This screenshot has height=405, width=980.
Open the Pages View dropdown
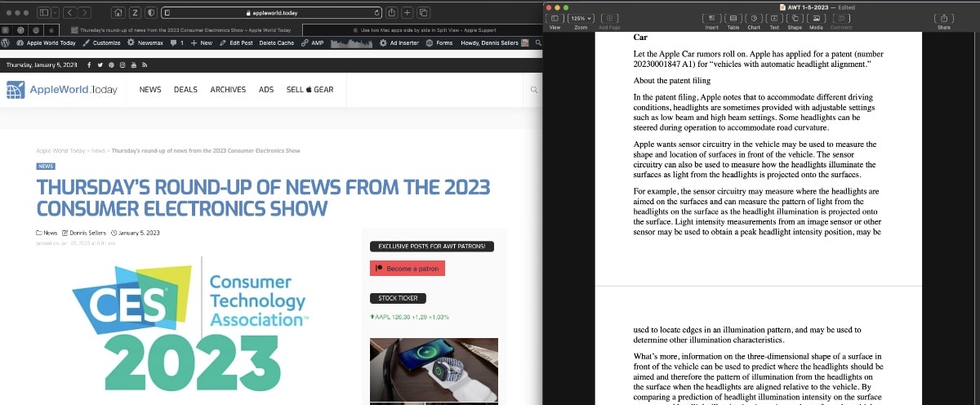(x=555, y=18)
